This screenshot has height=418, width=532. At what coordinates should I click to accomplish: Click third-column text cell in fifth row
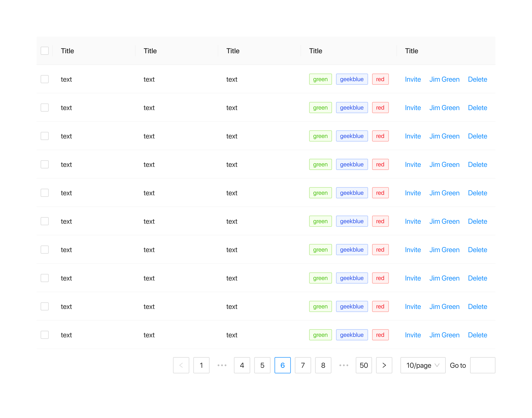click(232, 193)
